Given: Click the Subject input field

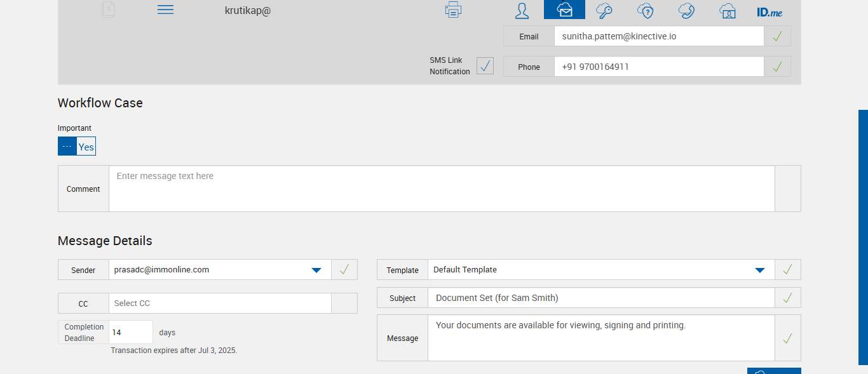Looking at the screenshot, I should (600, 298).
